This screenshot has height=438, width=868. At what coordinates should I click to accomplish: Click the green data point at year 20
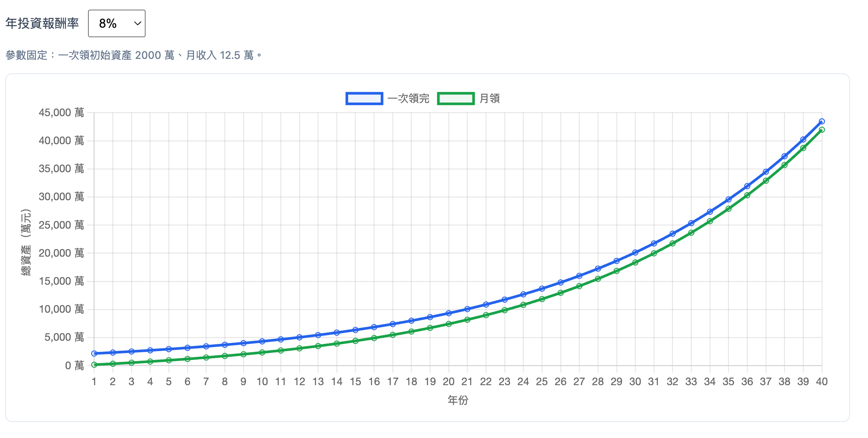pos(448,324)
